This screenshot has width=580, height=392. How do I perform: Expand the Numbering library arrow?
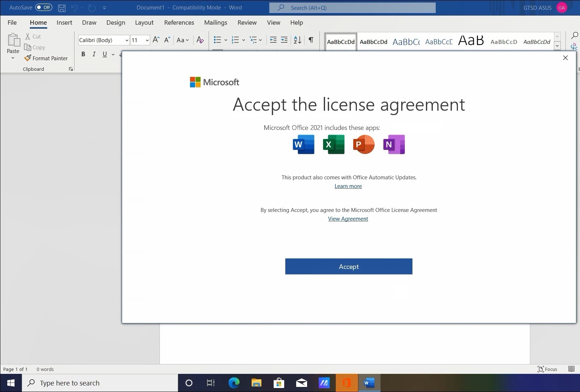click(243, 40)
